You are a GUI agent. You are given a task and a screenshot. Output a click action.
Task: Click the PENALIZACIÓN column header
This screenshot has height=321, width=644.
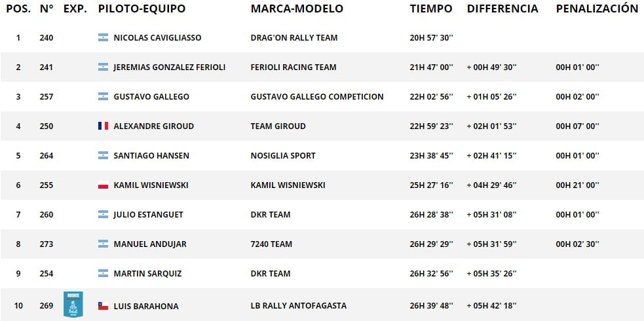point(597,9)
